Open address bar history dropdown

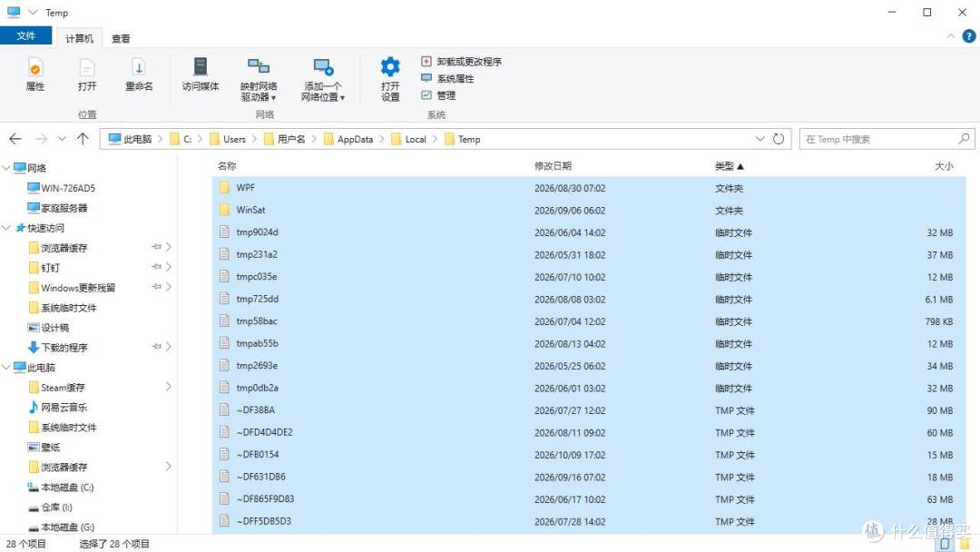click(759, 139)
